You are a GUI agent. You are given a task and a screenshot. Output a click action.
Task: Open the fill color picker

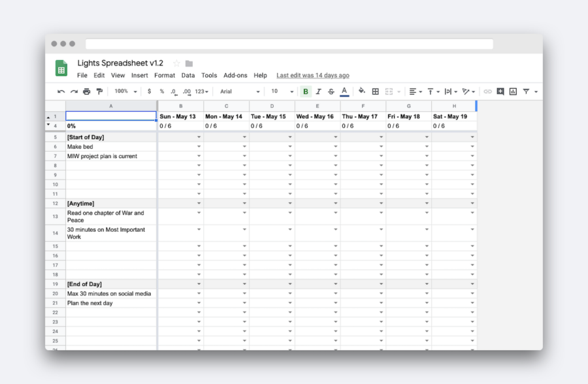(x=361, y=91)
